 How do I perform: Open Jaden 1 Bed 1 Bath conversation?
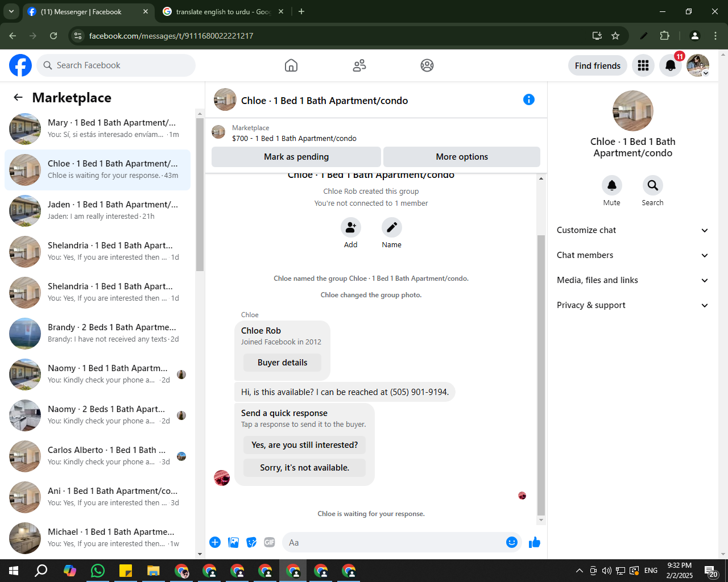pyautogui.click(x=97, y=211)
